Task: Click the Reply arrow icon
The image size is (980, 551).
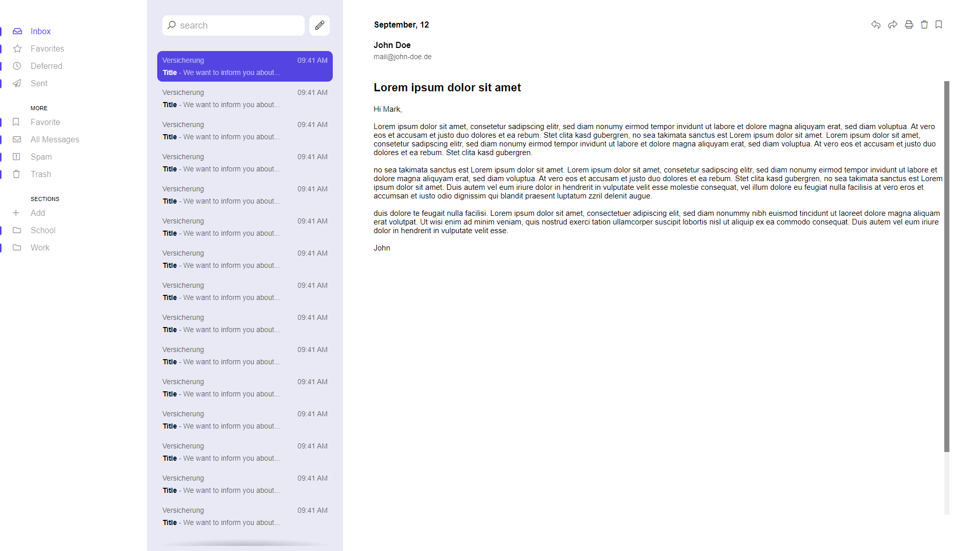Action: coord(876,24)
